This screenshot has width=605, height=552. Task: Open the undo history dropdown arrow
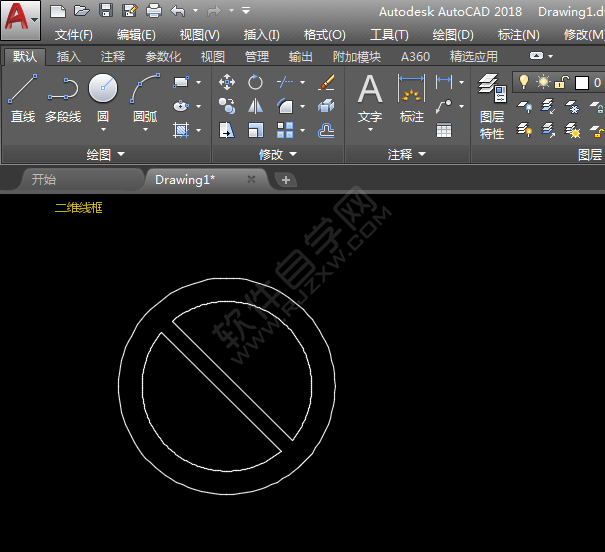click(196, 11)
